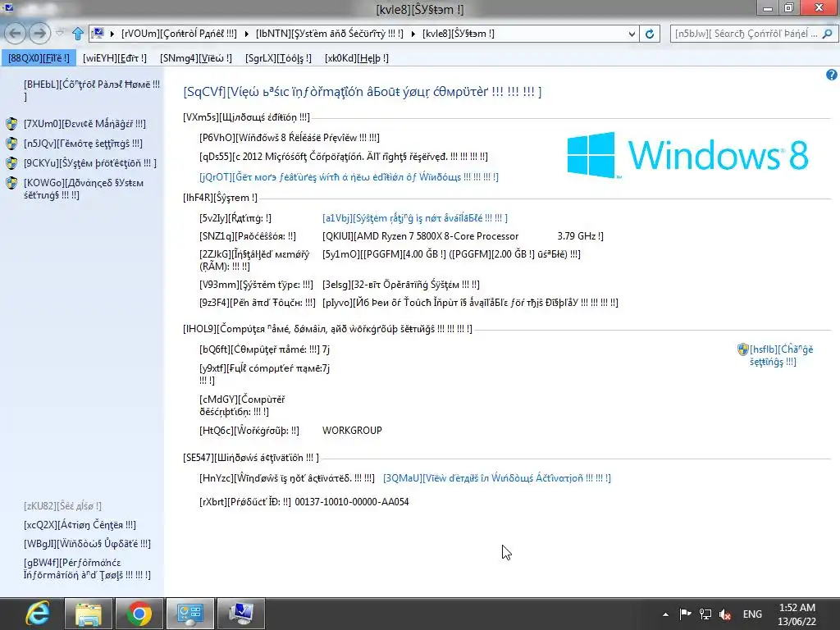Click System rating is not available link
This screenshot has height=630, width=840.
pyautogui.click(x=414, y=218)
